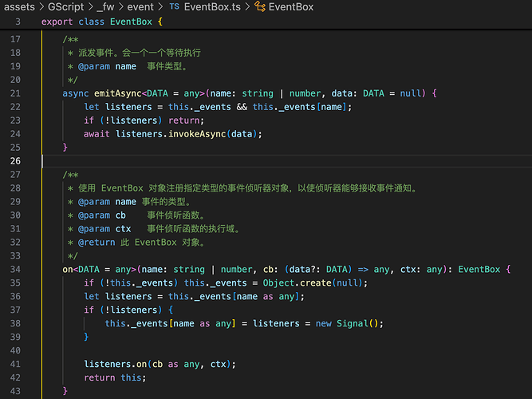Viewport: 532px width, 399px height.
Task: Click the EventBox.ts breadcrumb file
Action: tap(212, 7)
